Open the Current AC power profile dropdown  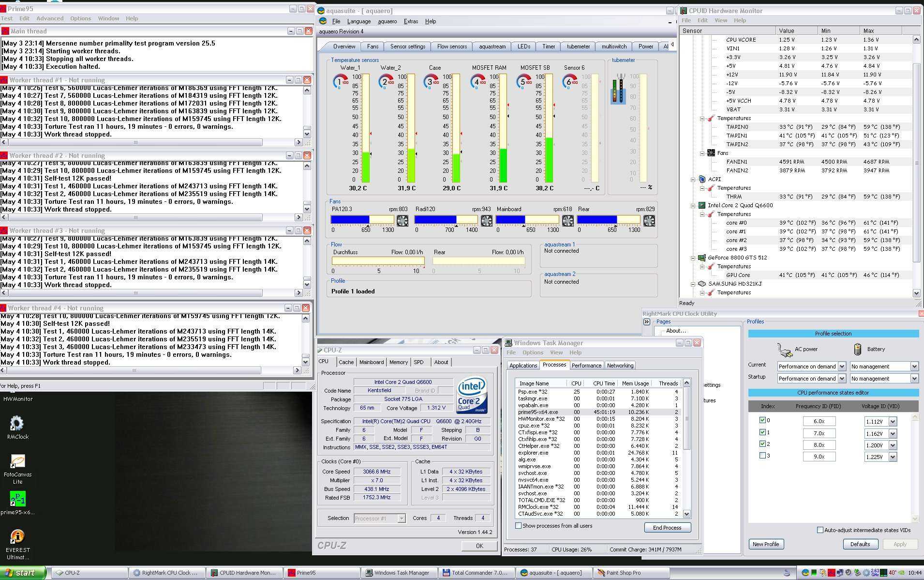click(842, 366)
